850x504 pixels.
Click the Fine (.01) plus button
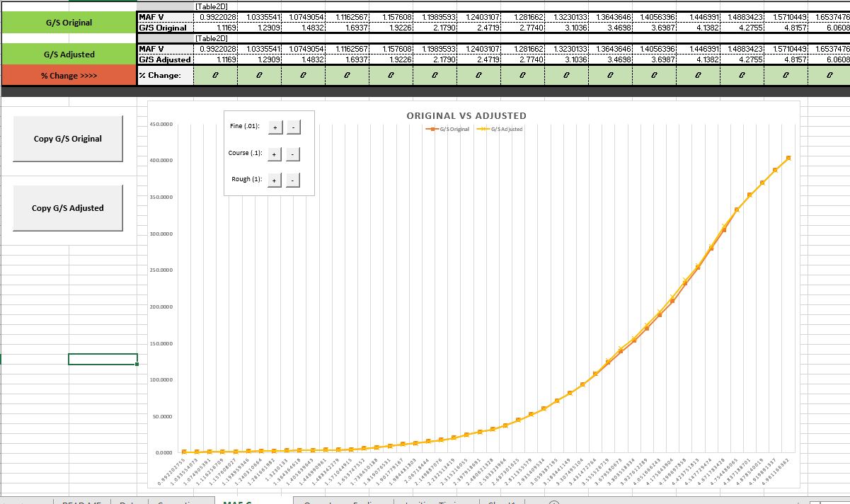(x=275, y=127)
